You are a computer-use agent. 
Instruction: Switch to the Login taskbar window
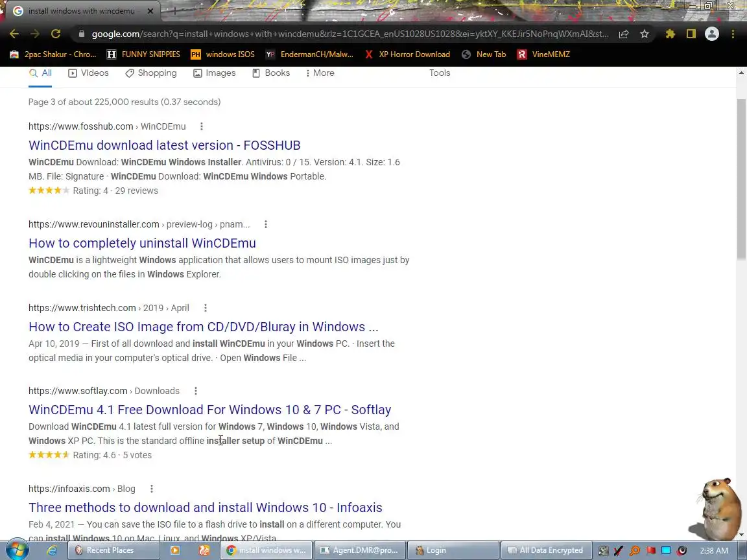point(453,550)
